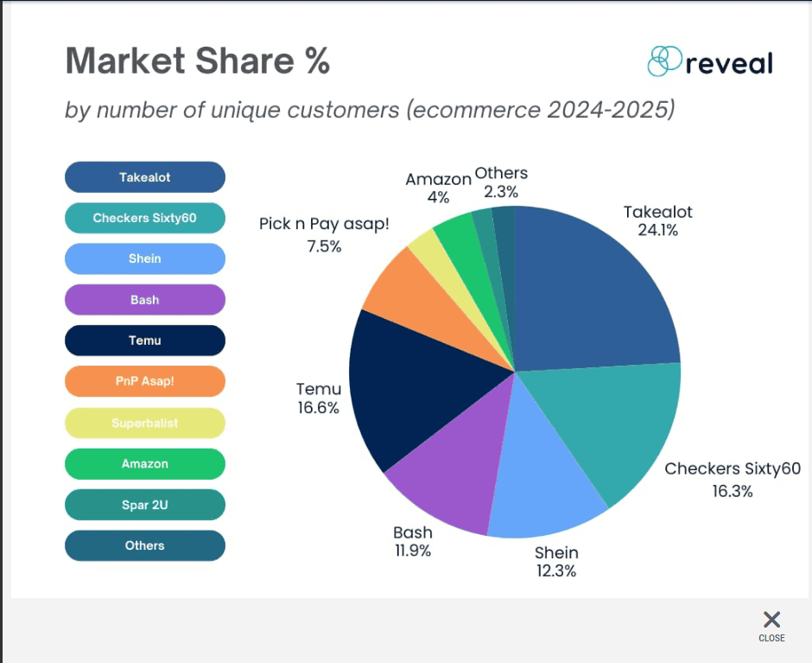Click the Reveal logo icon

[664, 61]
